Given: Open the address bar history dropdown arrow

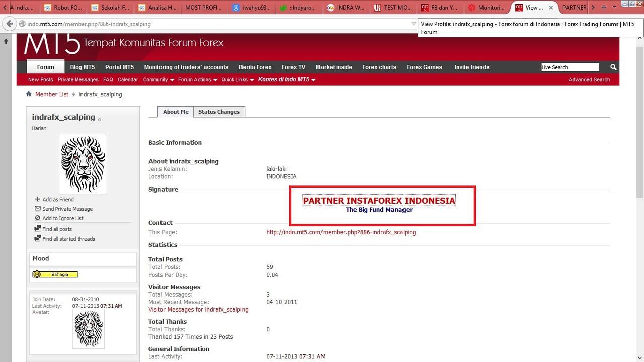Looking at the screenshot, I should (414, 24).
